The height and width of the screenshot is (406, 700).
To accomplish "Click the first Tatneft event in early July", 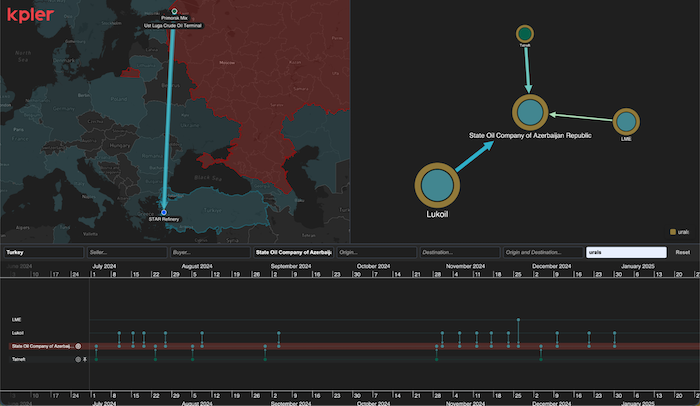I will (x=96, y=359).
